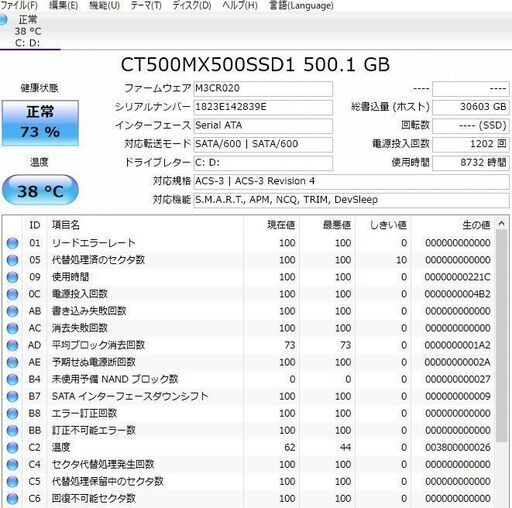Image resolution: width=512 pixels, height=508 pixels.
Task: Click the interface field Serial ATA
Action: click(x=263, y=126)
